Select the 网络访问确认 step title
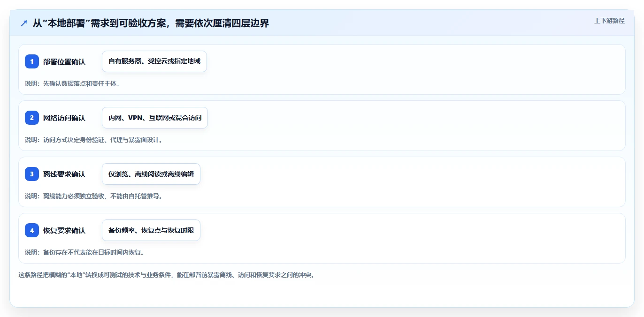The width and height of the screenshot is (644, 317). (x=64, y=118)
